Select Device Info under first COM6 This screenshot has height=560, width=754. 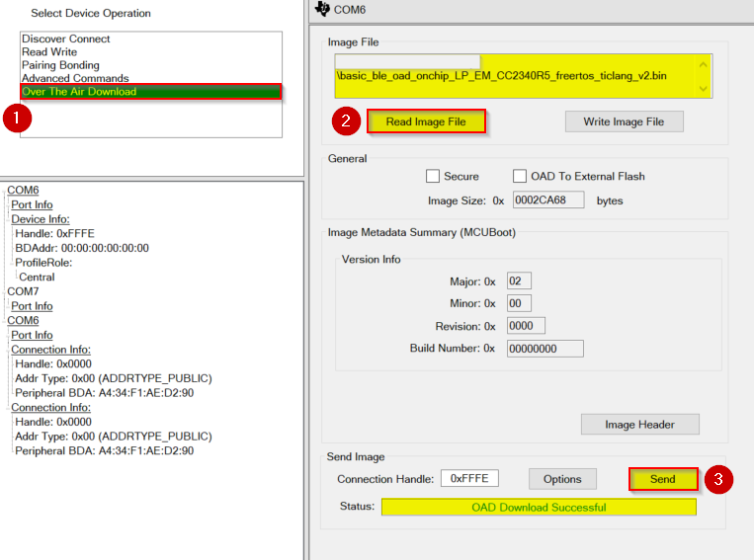coord(41,219)
